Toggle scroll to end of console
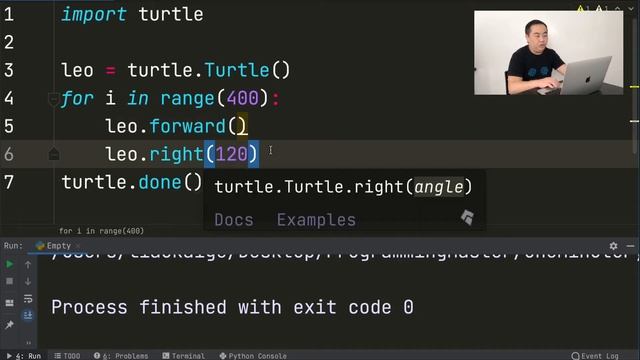This screenshot has width=640, height=360. pos(28,315)
